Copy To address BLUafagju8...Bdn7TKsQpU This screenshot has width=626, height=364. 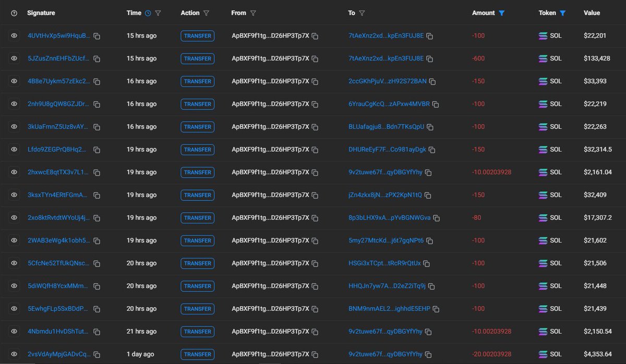pyautogui.click(x=430, y=127)
